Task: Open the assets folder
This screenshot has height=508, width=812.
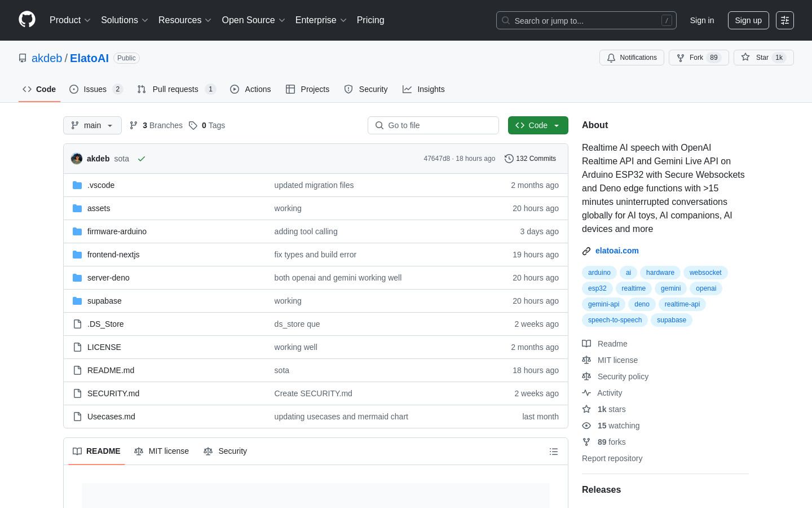Action: [99, 208]
